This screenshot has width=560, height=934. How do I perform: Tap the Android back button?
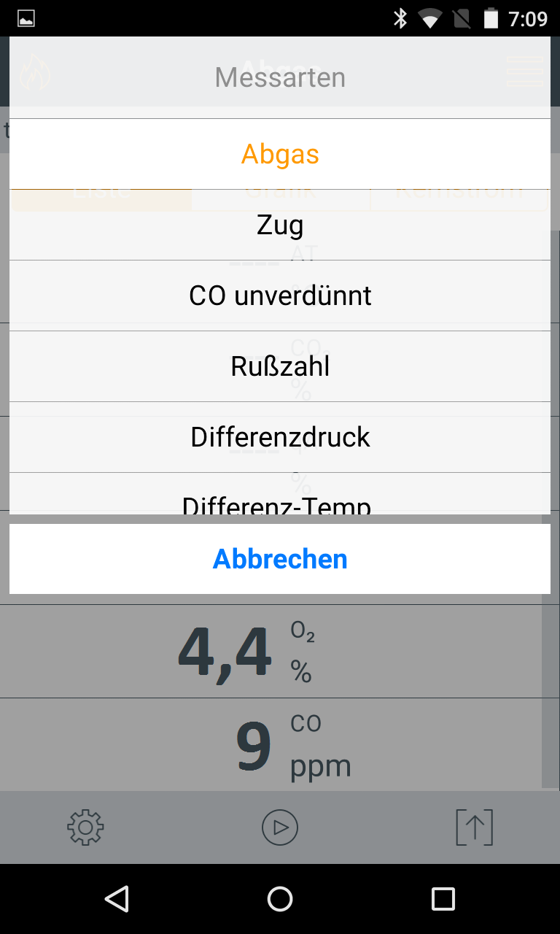click(x=117, y=899)
